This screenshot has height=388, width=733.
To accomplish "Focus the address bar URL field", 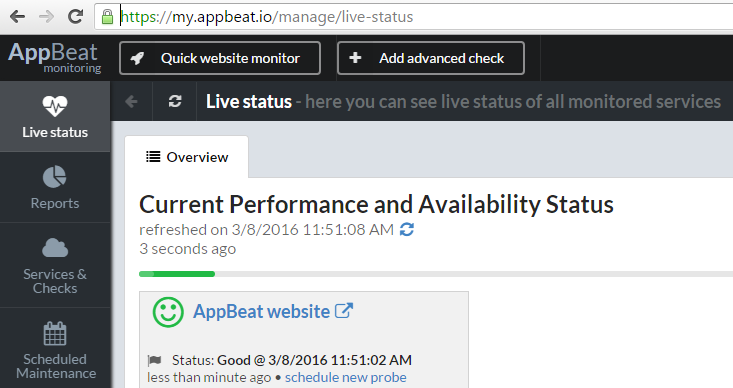I will point(414,17).
